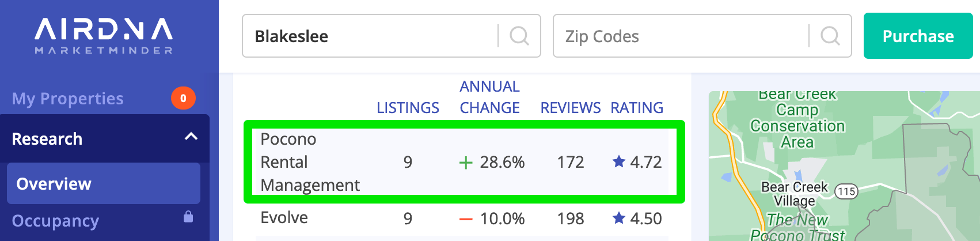This screenshot has height=241, width=980.
Task: Click the Purchase button
Action: (918, 36)
